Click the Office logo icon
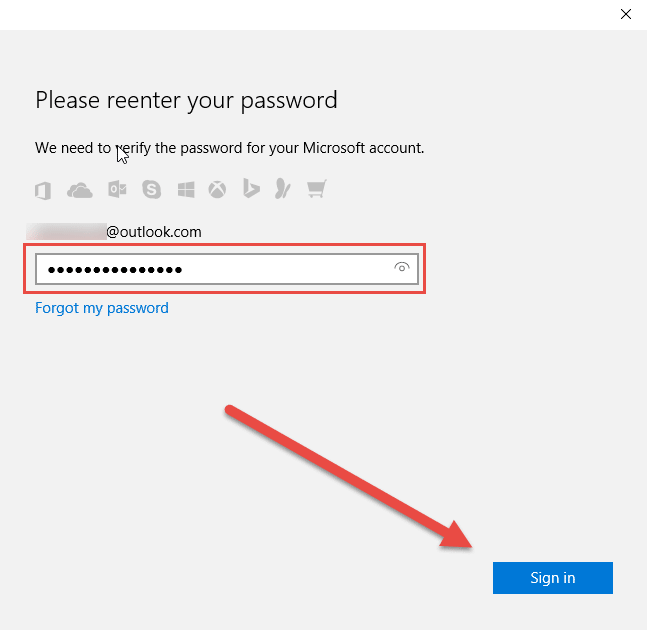This screenshot has height=630, width=647. (43, 191)
